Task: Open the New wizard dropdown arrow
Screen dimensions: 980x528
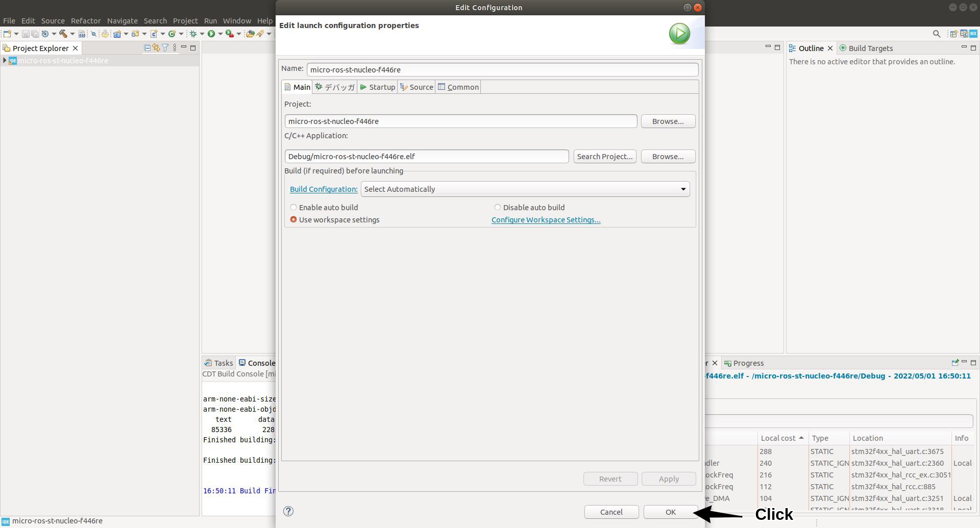Action: 16,34
